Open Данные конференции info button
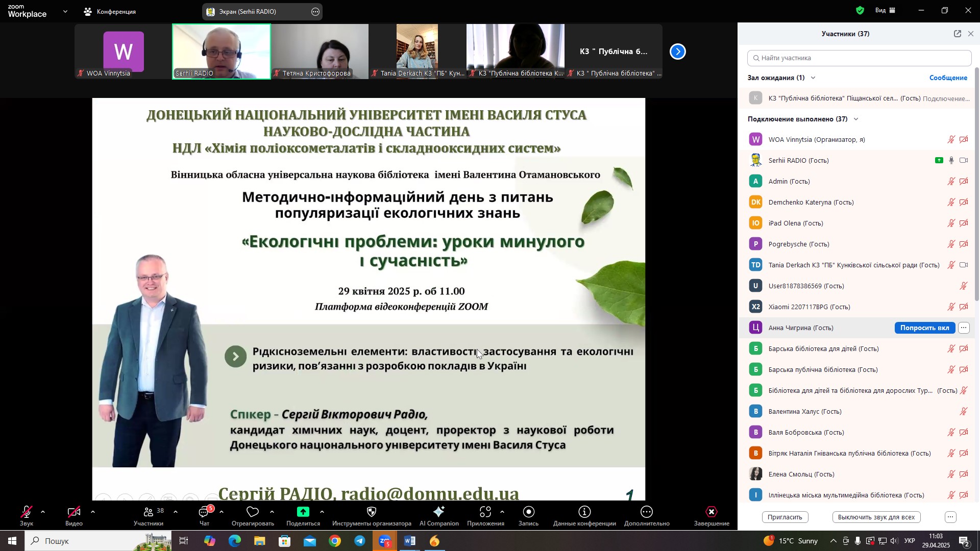 pyautogui.click(x=584, y=516)
